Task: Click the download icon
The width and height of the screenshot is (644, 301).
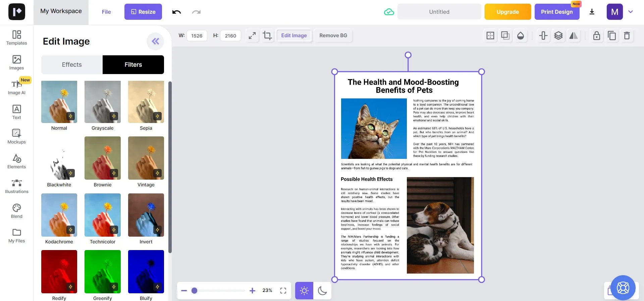Action: pyautogui.click(x=592, y=12)
